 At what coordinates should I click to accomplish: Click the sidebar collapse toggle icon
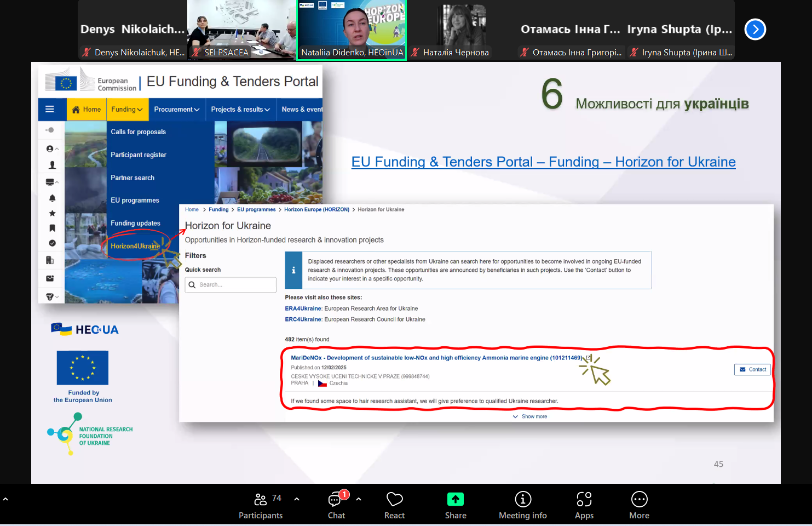(x=50, y=130)
